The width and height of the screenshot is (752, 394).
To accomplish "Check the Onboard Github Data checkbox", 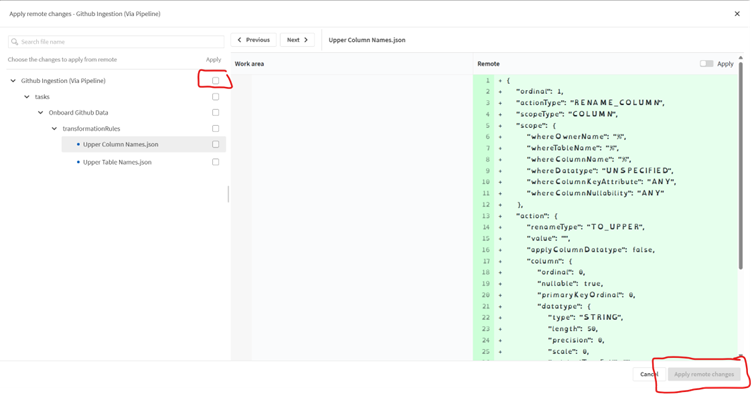I will pyautogui.click(x=215, y=113).
